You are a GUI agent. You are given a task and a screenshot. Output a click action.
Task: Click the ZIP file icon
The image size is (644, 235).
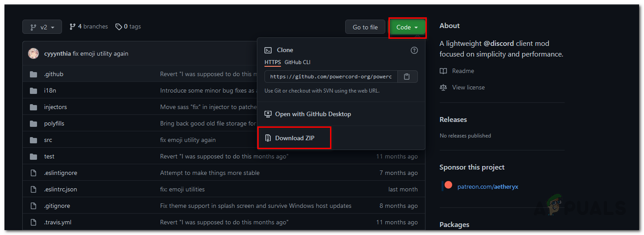[x=268, y=138]
